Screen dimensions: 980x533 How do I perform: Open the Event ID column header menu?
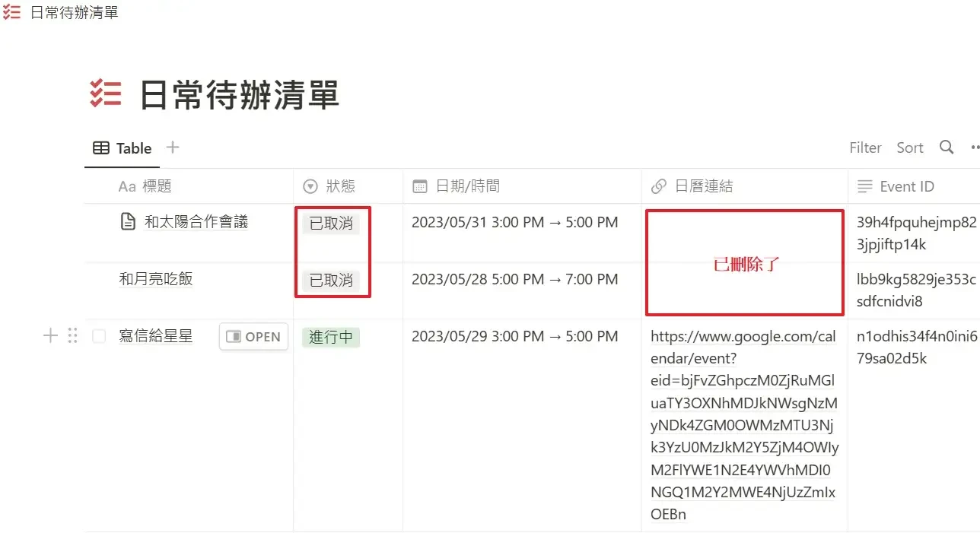(x=914, y=186)
